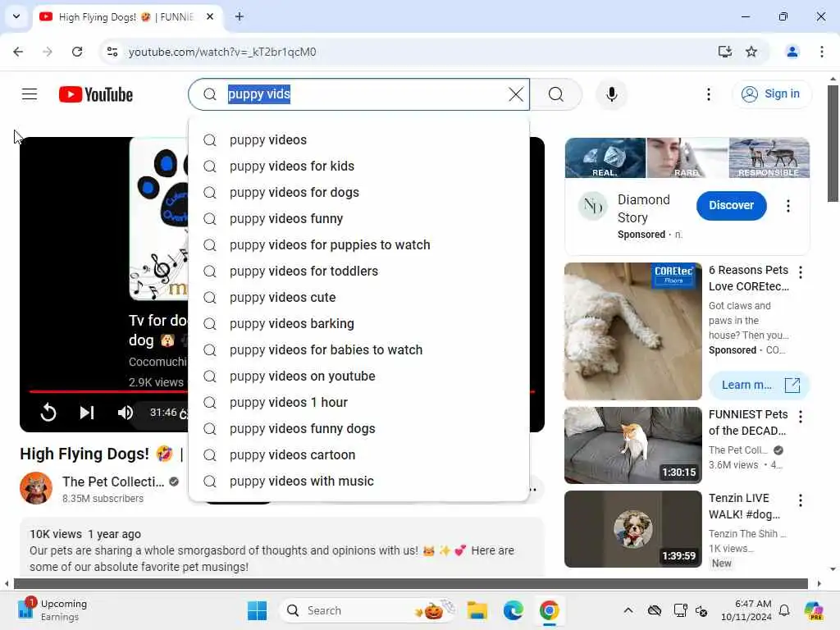840x630 pixels.
Task: Launch Microsoft Edge from taskbar
Action: pos(513,610)
